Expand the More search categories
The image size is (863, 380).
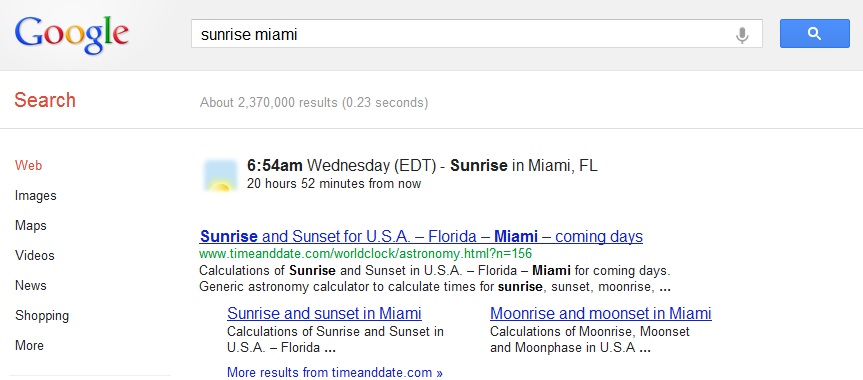point(29,345)
